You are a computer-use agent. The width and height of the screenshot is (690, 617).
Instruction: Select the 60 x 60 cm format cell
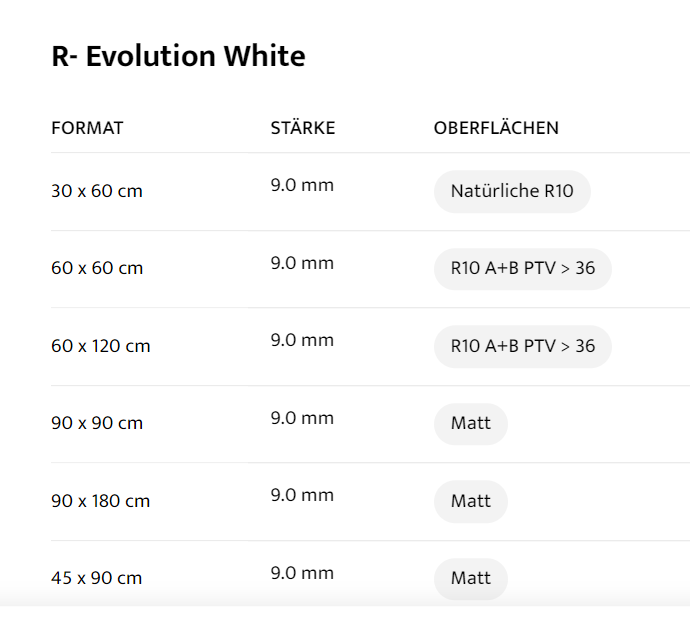[96, 268]
